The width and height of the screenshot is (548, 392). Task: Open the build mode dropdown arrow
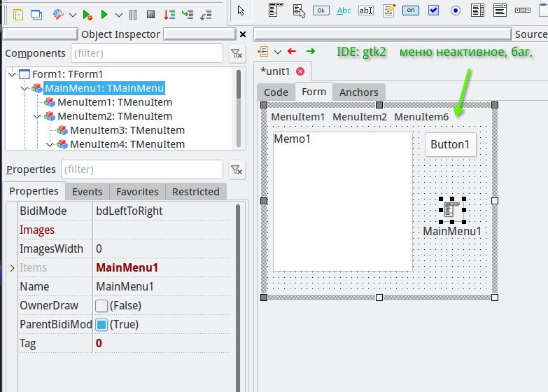72,14
